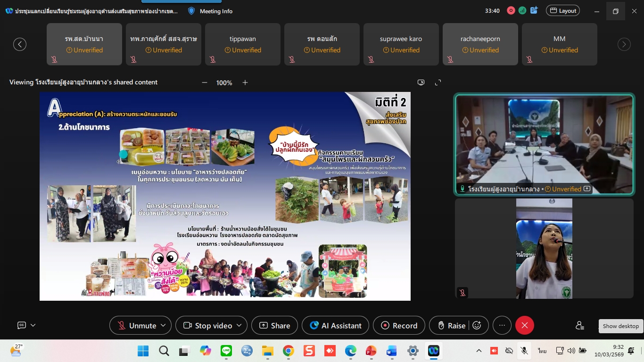Toggle the Stop video button
Image resolution: width=644 pixels, height=362 pixels.
pyautogui.click(x=208, y=325)
